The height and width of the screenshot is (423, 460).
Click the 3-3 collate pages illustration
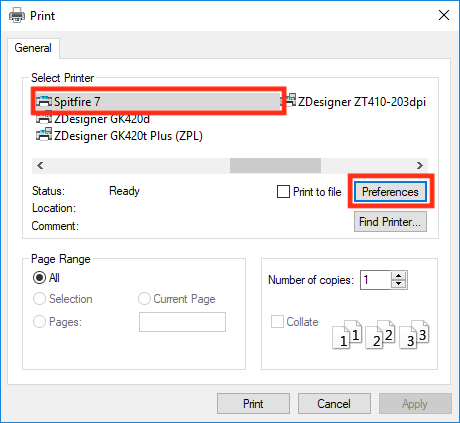click(x=414, y=334)
